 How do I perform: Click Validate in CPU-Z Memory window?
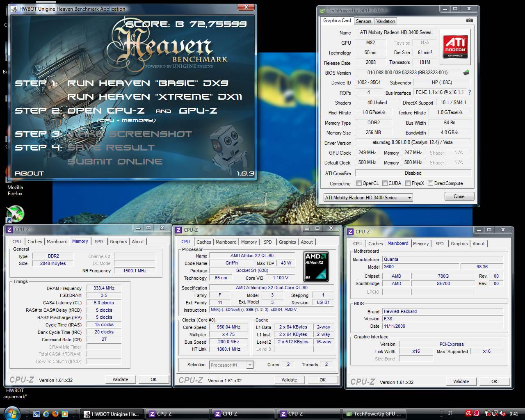120,379
